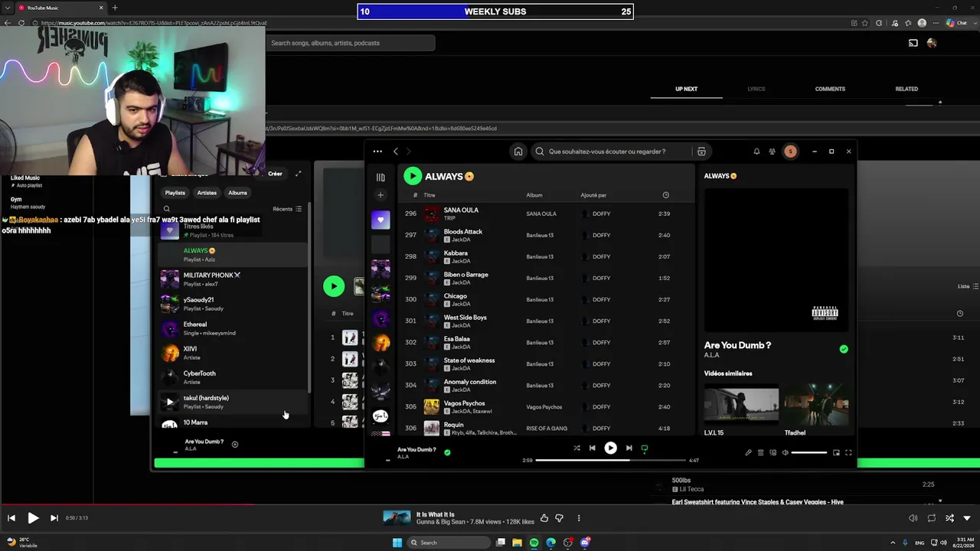This screenshot has height=551, width=980.
Task: Open the CyberTooth artist entry
Action: [233, 377]
